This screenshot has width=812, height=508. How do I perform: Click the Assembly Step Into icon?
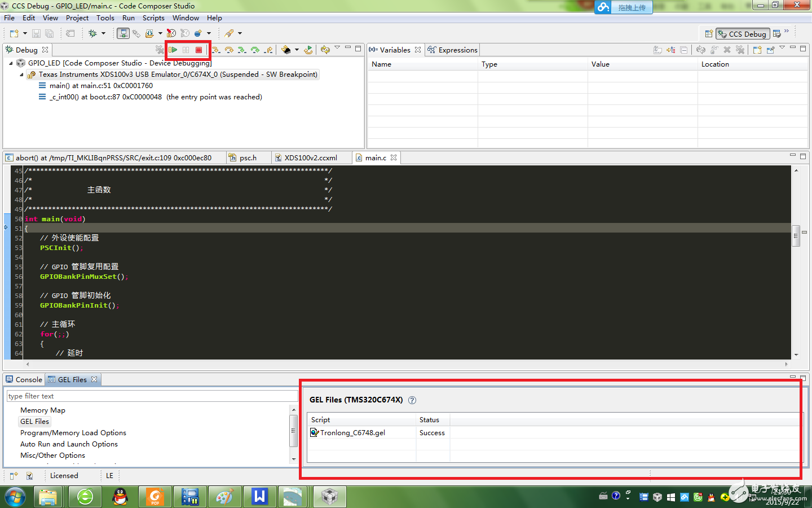click(242, 50)
